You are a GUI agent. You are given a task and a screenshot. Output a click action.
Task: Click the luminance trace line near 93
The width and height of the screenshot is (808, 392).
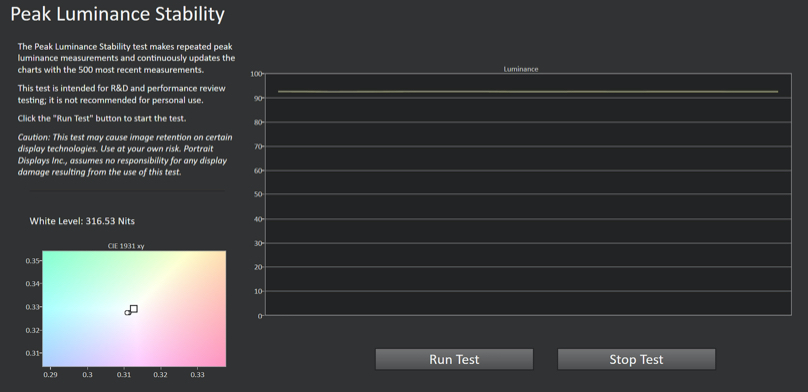point(528,92)
